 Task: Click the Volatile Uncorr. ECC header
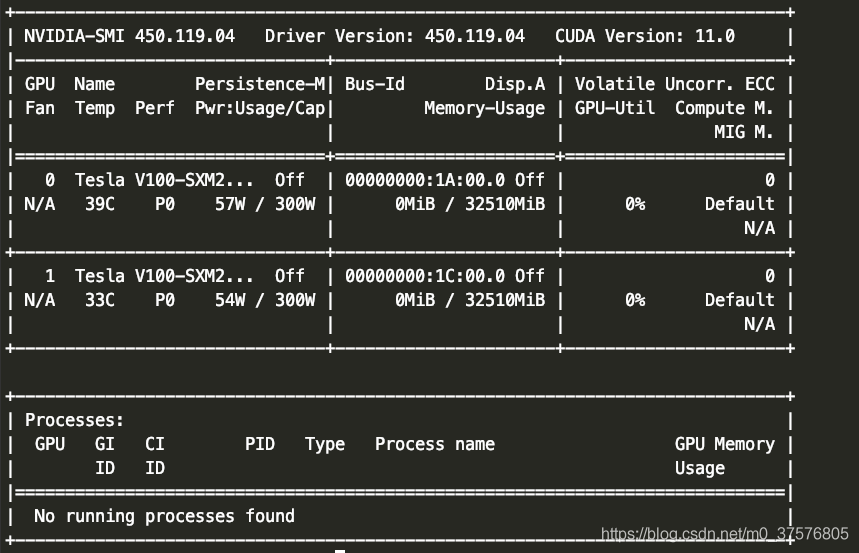[x=674, y=84]
